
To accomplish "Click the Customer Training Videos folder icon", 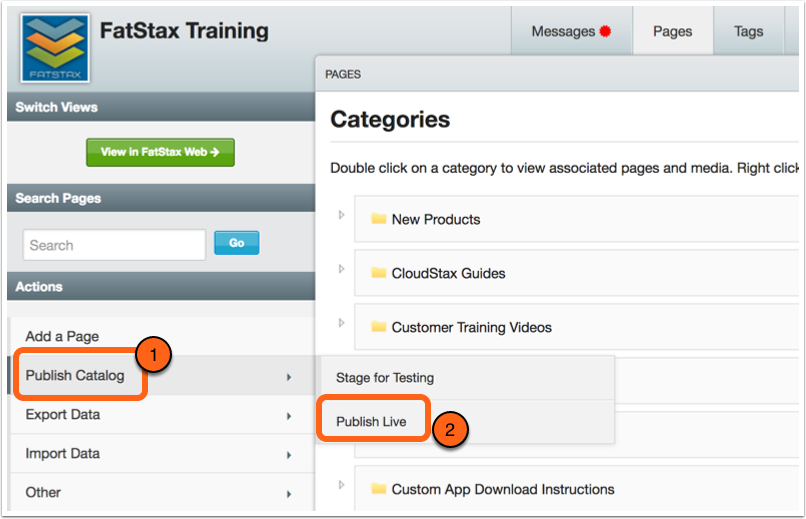I will click(x=379, y=327).
